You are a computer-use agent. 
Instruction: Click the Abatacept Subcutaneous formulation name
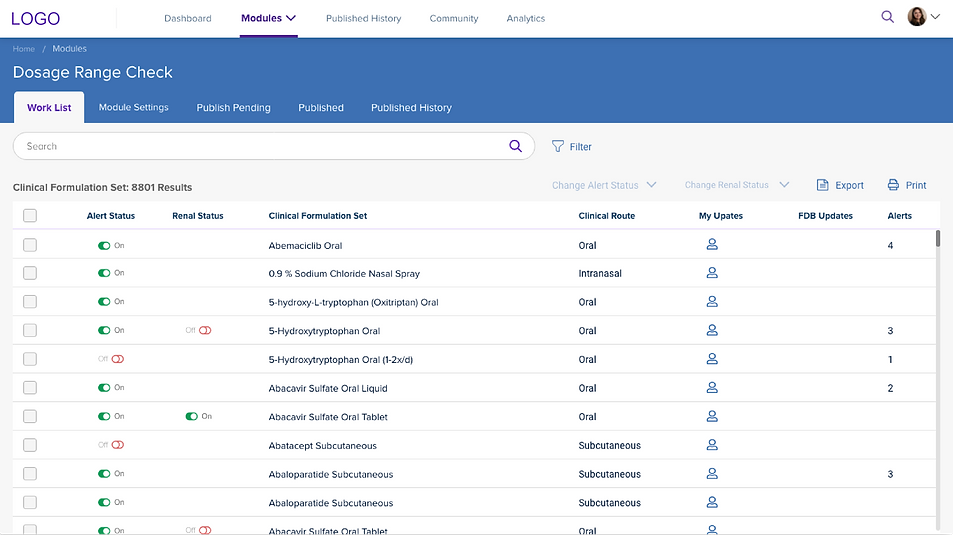point(323,446)
